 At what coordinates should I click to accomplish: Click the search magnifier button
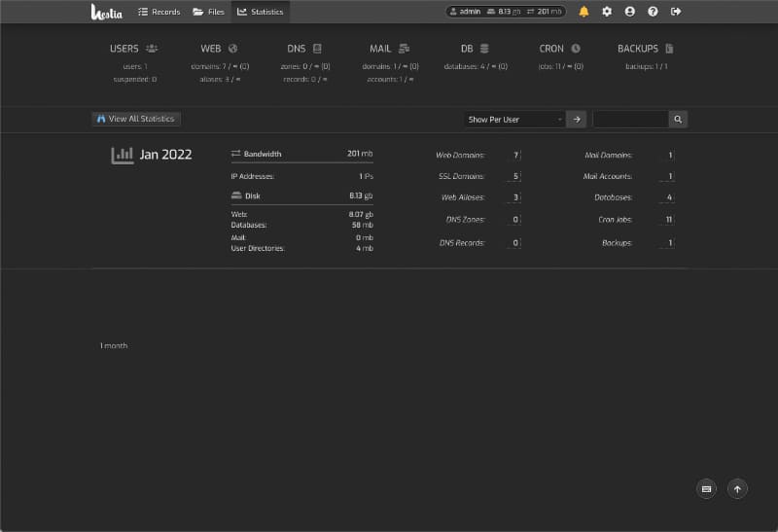point(678,120)
